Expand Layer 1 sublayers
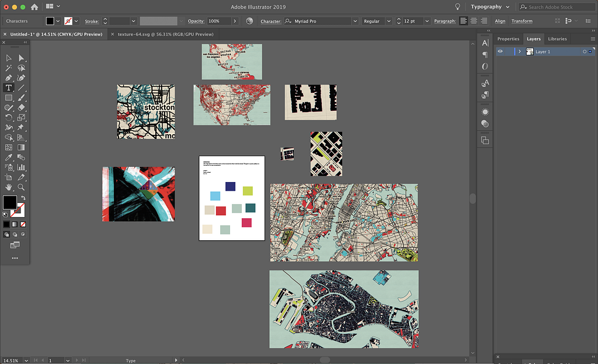598x364 pixels. [519, 51]
